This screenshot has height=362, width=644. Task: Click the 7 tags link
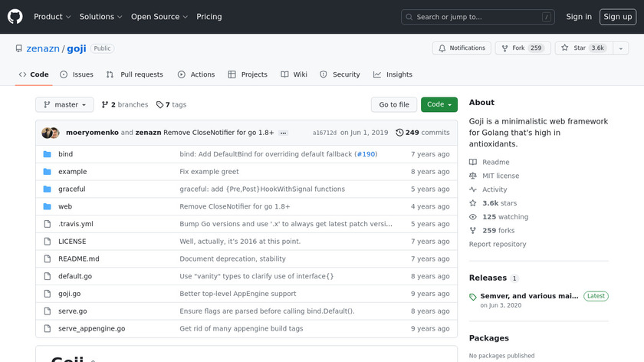click(x=171, y=105)
